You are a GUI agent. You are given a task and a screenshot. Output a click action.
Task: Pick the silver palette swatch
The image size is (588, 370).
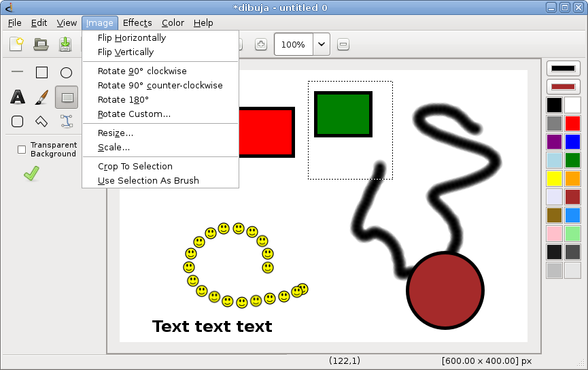554,271
